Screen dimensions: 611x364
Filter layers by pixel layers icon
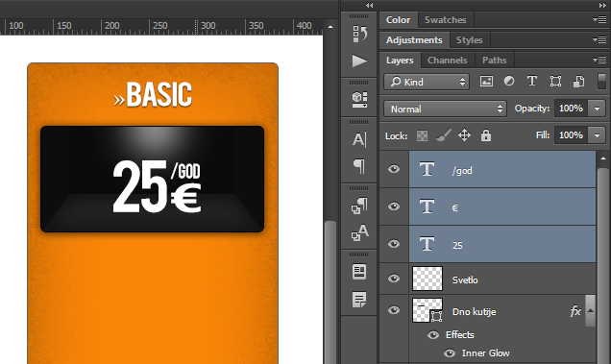[x=486, y=82]
